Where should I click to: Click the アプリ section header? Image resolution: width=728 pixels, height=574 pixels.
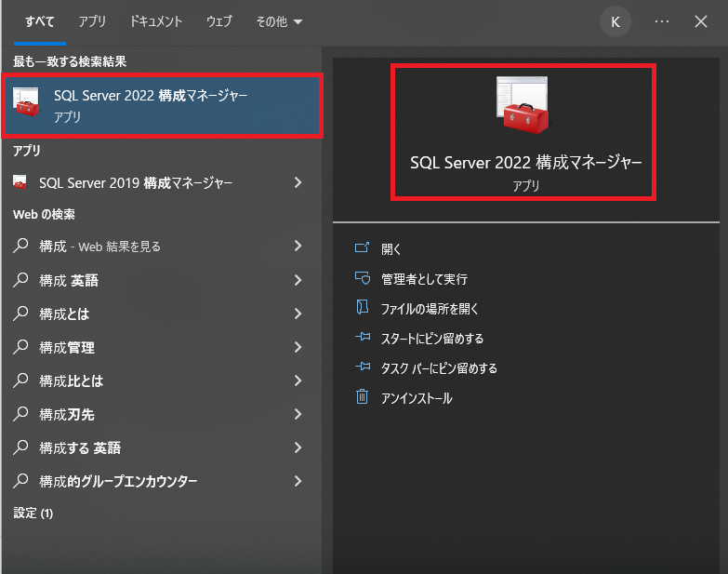27,151
